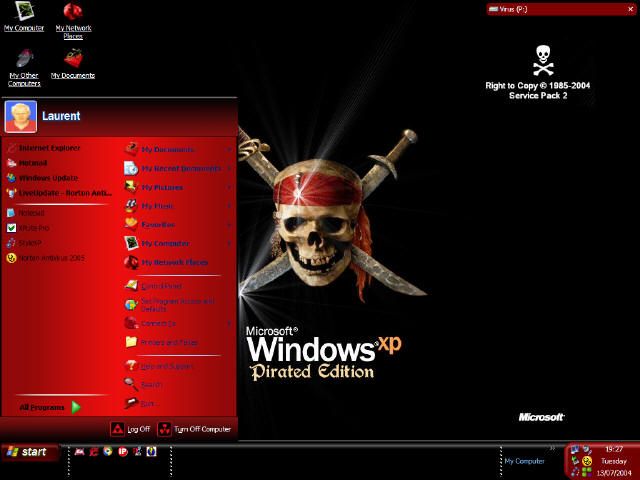Open My Computer taskbar toolbar link
The image size is (640, 480).
tap(524, 461)
